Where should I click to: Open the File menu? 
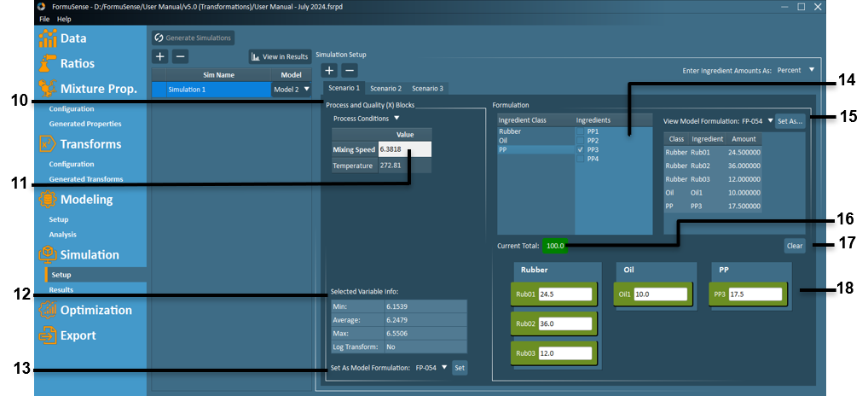click(x=44, y=19)
